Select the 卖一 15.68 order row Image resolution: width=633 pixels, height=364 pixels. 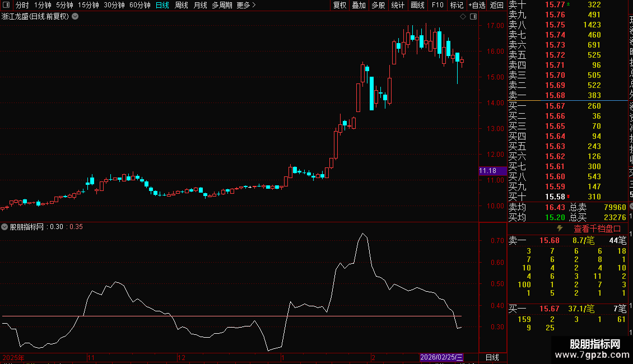pyautogui.click(x=567, y=95)
